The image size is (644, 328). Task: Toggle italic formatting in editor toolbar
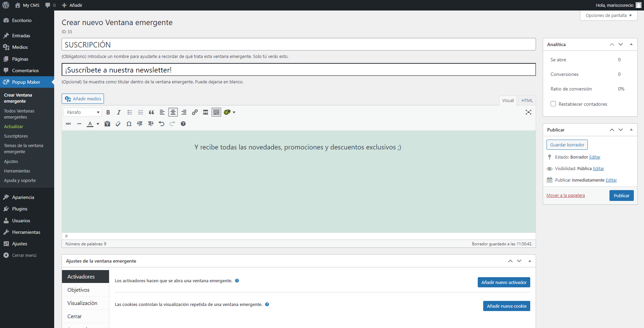119,112
